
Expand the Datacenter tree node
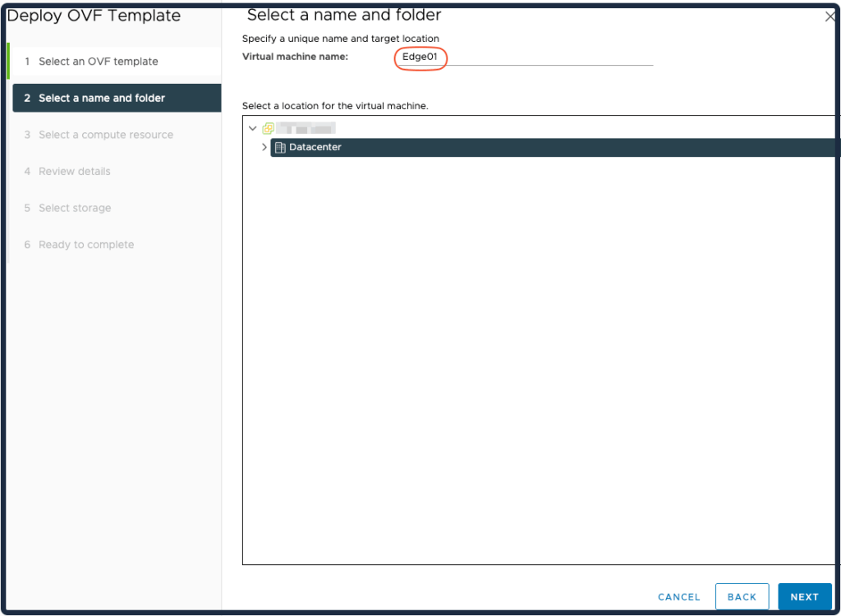(264, 147)
